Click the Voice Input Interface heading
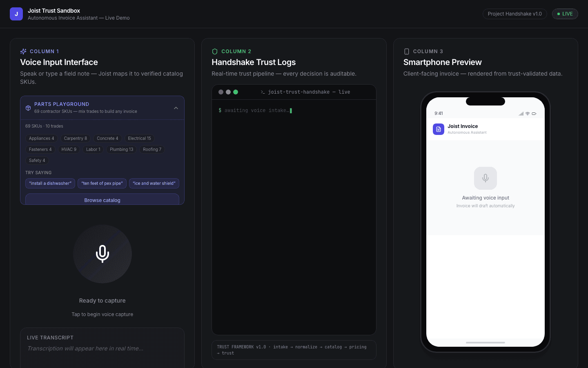 pyautogui.click(x=59, y=62)
